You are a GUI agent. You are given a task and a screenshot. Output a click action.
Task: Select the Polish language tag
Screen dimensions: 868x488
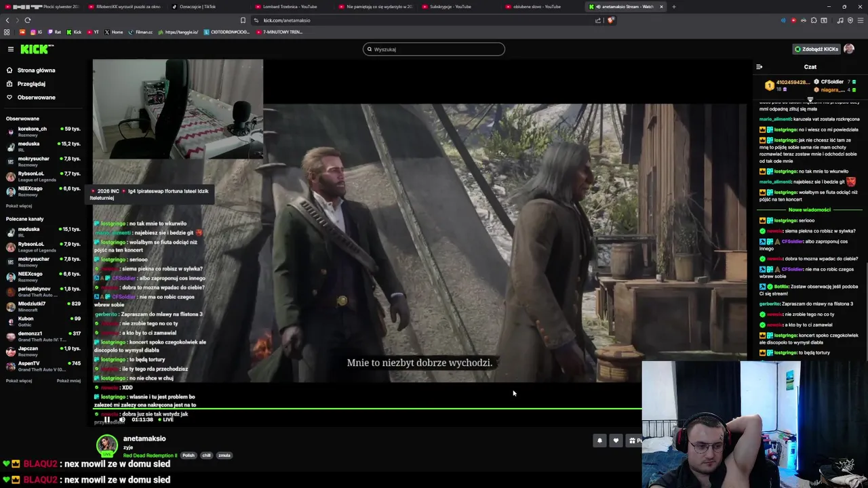[x=189, y=455]
